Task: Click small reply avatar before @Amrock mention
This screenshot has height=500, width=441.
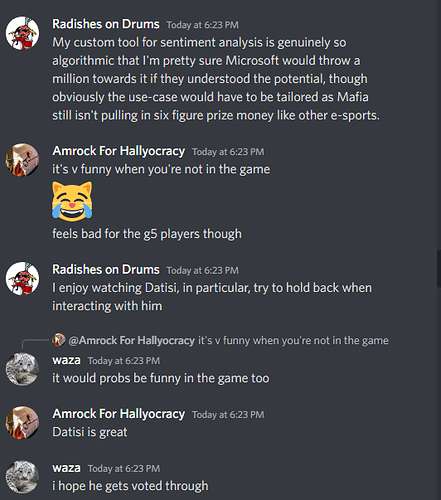Action: [x=59, y=340]
